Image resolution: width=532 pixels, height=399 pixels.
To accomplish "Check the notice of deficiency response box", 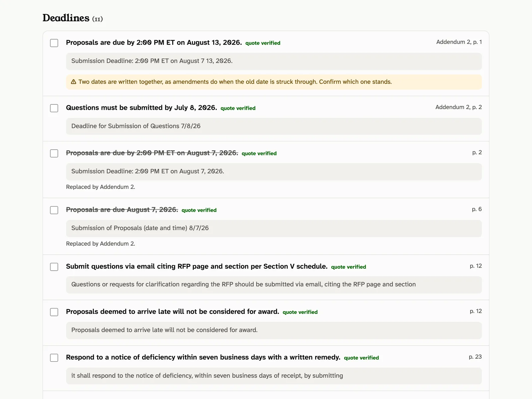I will point(54,358).
